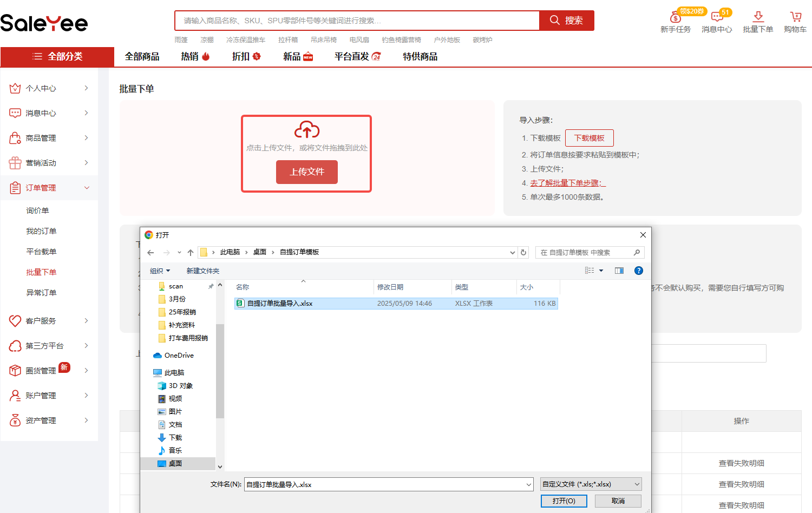Select the 自提订单批量导入.xlsx file
The width and height of the screenshot is (812, 513).
(x=280, y=304)
